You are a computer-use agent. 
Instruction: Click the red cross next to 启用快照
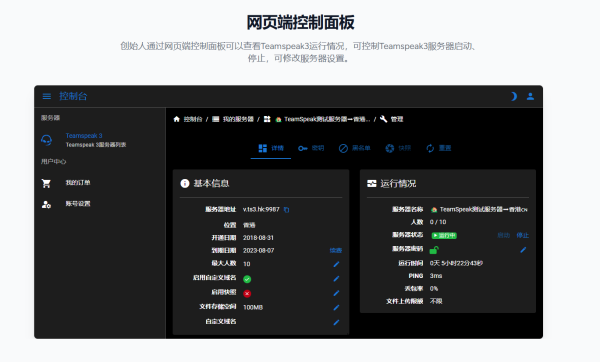[247, 294]
